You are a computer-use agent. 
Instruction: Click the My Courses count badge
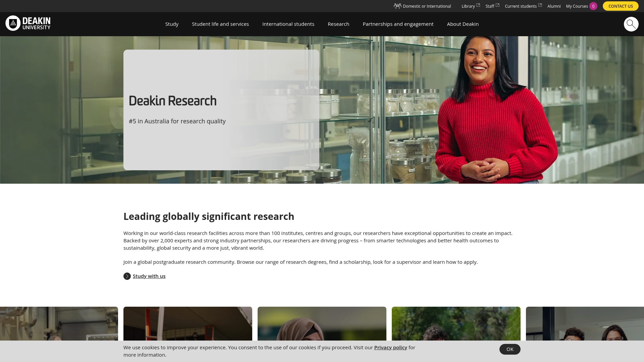pyautogui.click(x=593, y=6)
